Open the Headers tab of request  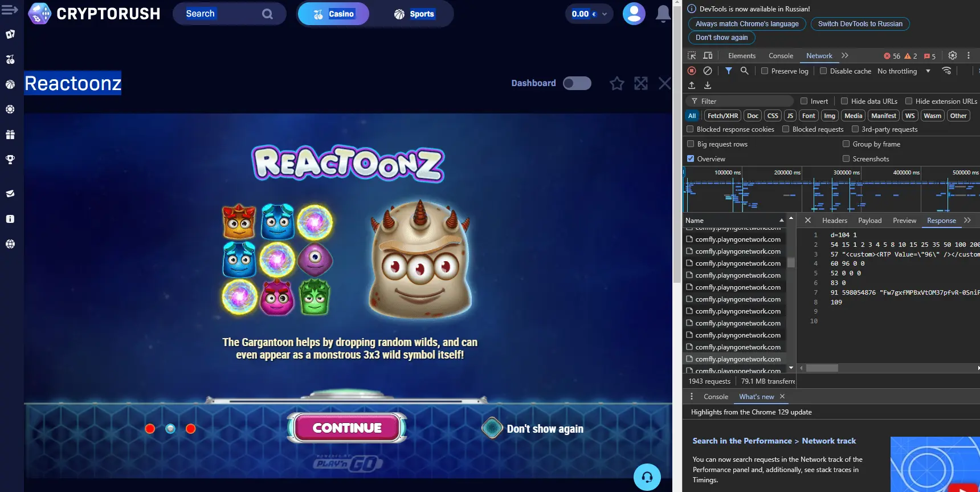[835, 220]
